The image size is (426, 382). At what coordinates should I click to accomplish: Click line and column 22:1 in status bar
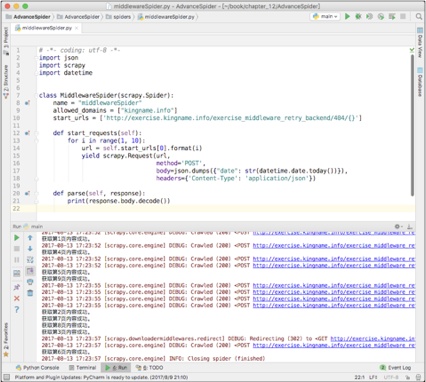pos(359,377)
